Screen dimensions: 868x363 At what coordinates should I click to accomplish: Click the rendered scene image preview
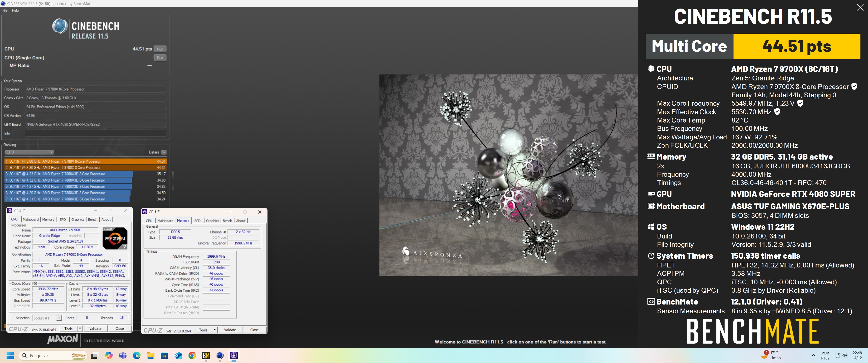coord(508,175)
